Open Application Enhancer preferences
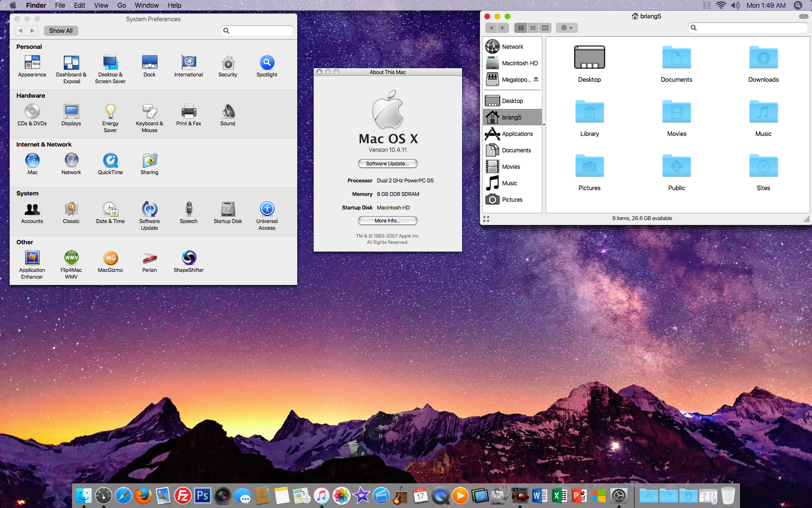Image resolution: width=812 pixels, height=508 pixels. pyautogui.click(x=32, y=265)
